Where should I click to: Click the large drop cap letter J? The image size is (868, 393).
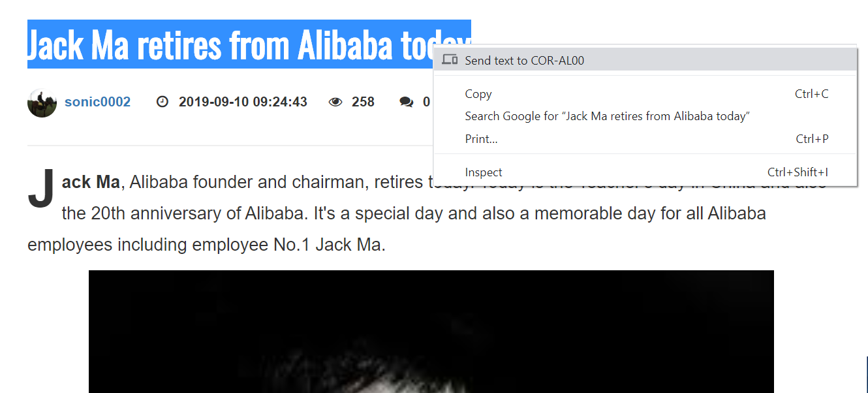coord(41,190)
